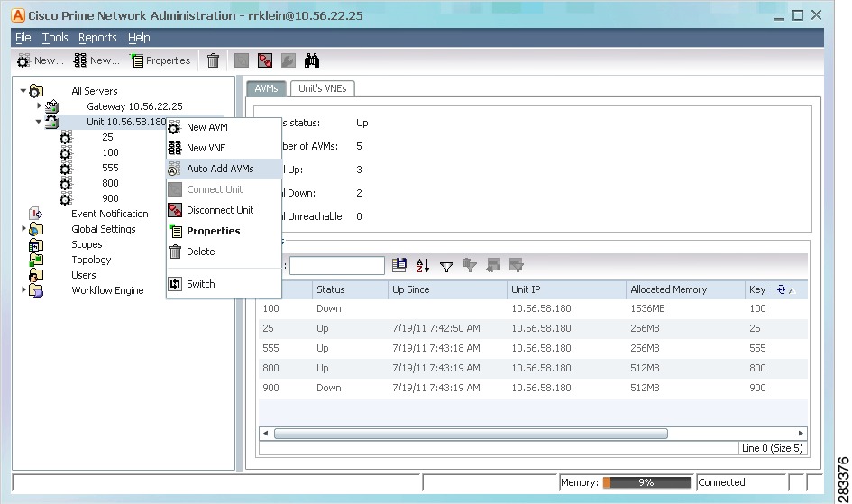Viewport: 852px width, 504px height.
Task: Click the grayed wrench toolbar icon
Action: (x=288, y=60)
